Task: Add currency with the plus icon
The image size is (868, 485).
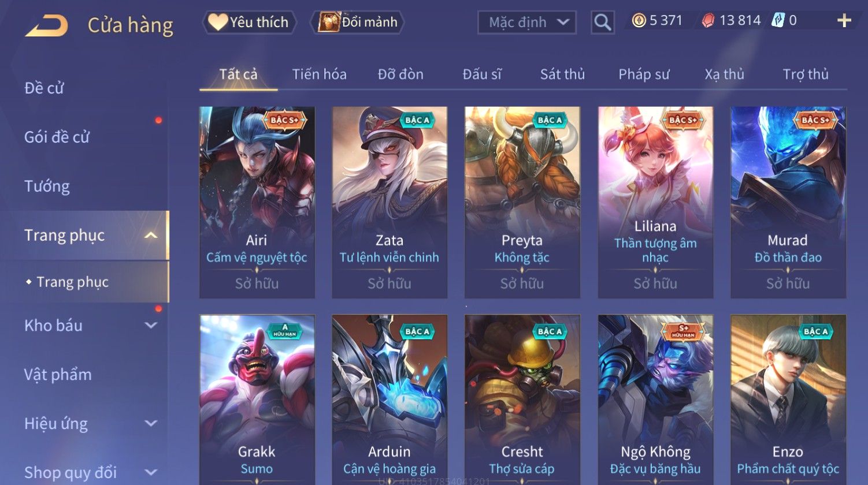Action: (844, 21)
